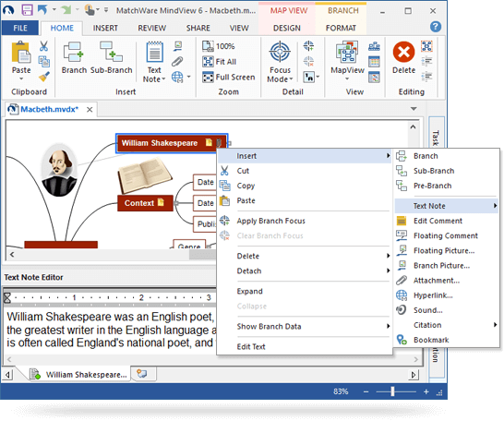The image size is (504, 421).
Task: Click the Copy icon in Clipboard group
Action: tap(43, 61)
